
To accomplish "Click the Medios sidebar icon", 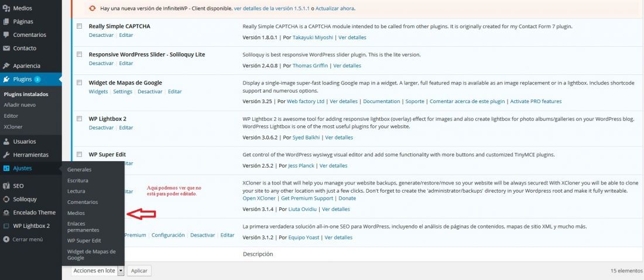I will [6, 8].
